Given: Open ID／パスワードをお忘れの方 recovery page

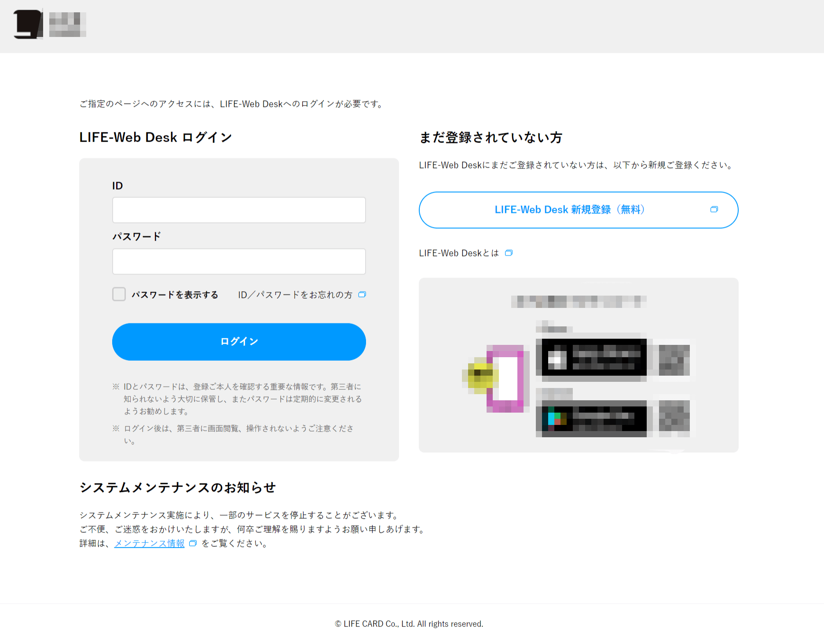Looking at the screenshot, I should 295,294.
